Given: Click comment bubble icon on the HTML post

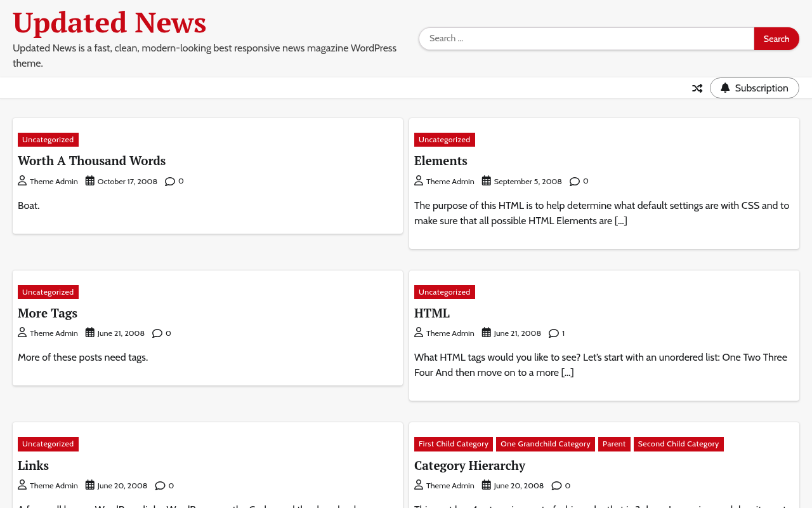Looking at the screenshot, I should click(x=554, y=333).
